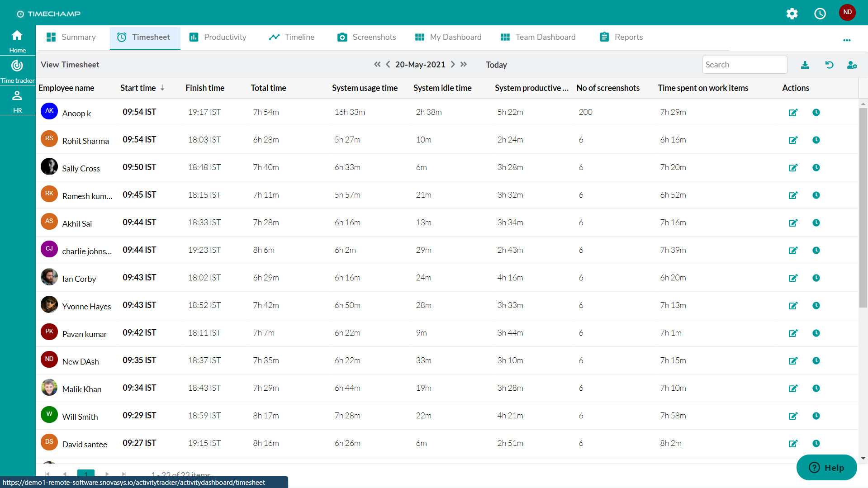Image resolution: width=868 pixels, height=488 pixels.
Task: Download the timesheet using the export icon
Action: pos(805,65)
